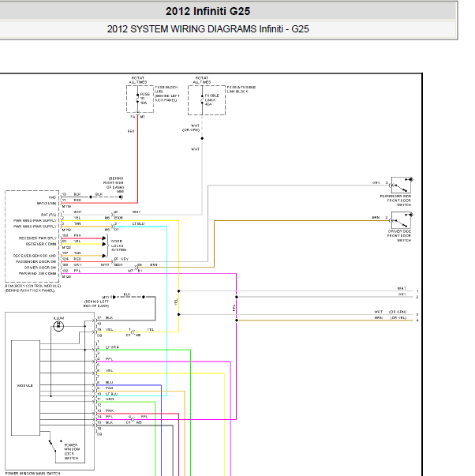Click the vertical 'YEL' wire label
This screenshot has width=475, height=476.
[176, 302]
